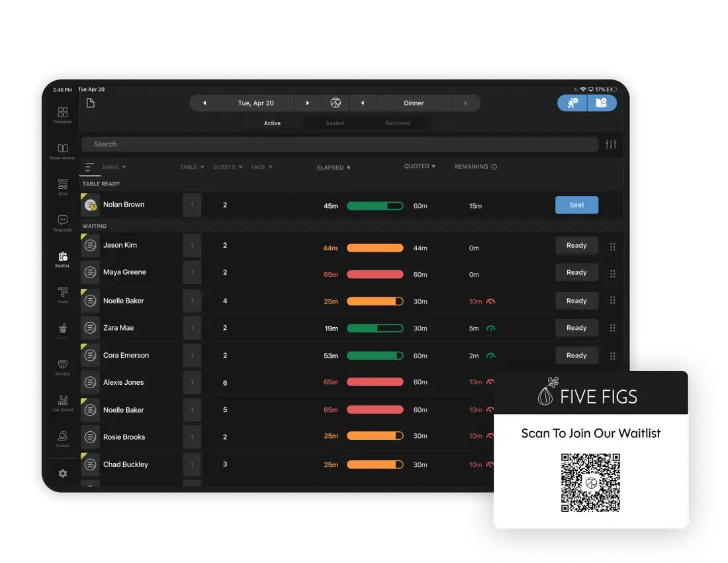Click Jason Kim's orange elapsed progress bar

pos(375,248)
